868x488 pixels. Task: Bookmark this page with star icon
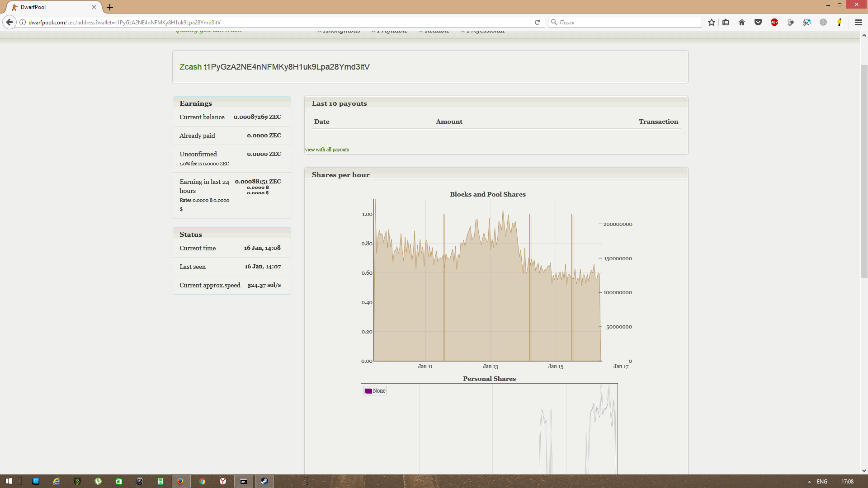coord(712,22)
